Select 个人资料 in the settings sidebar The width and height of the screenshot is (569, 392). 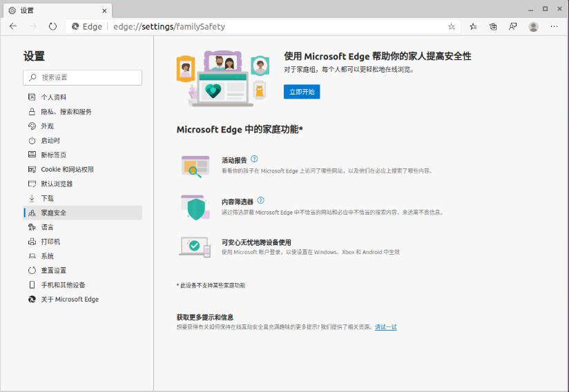click(x=54, y=97)
